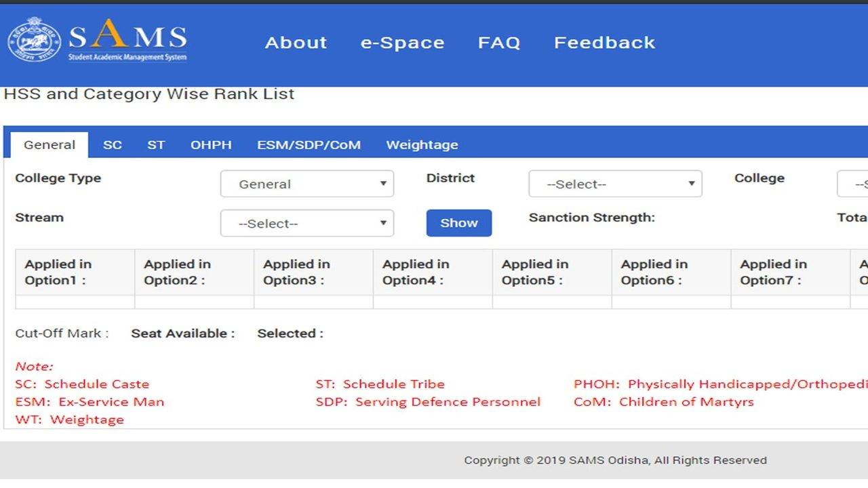Click the 'Applied in Option4' column header
The height and width of the screenshot is (488, 868).
point(433,272)
